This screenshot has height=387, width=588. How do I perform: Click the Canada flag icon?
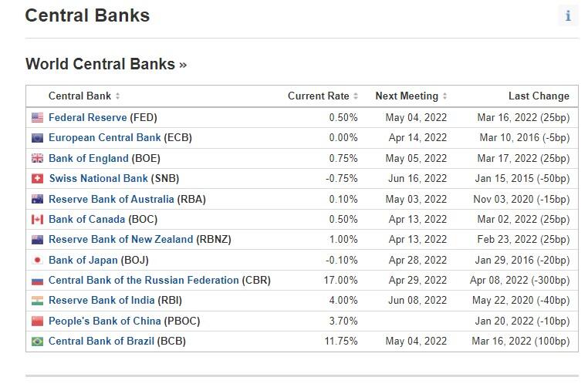(x=37, y=219)
